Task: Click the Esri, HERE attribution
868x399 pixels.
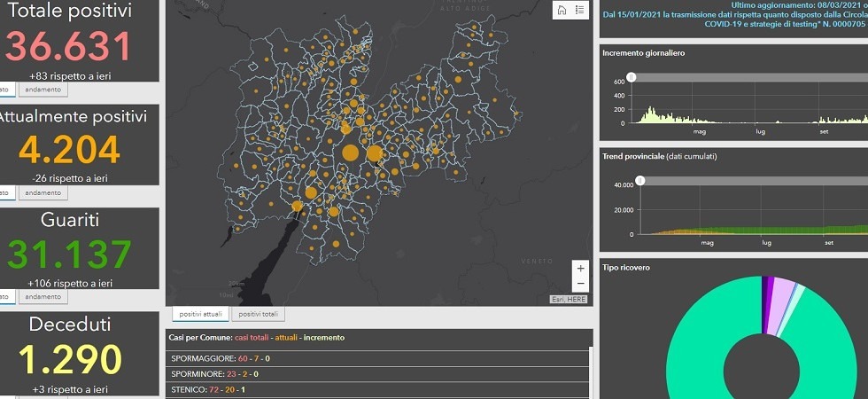Action: click(568, 300)
